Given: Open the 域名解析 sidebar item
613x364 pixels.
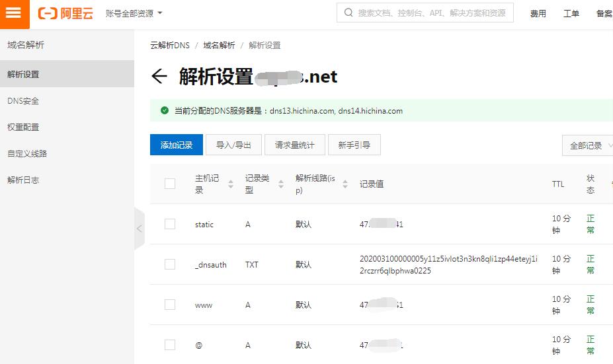Looking at the screenshot, I should coord(26,45).
